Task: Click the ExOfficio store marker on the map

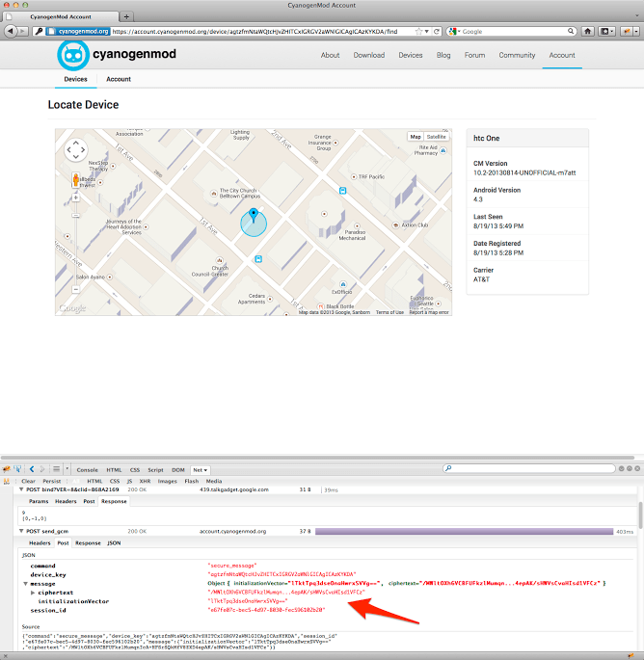Action: [x=343, y=284]
